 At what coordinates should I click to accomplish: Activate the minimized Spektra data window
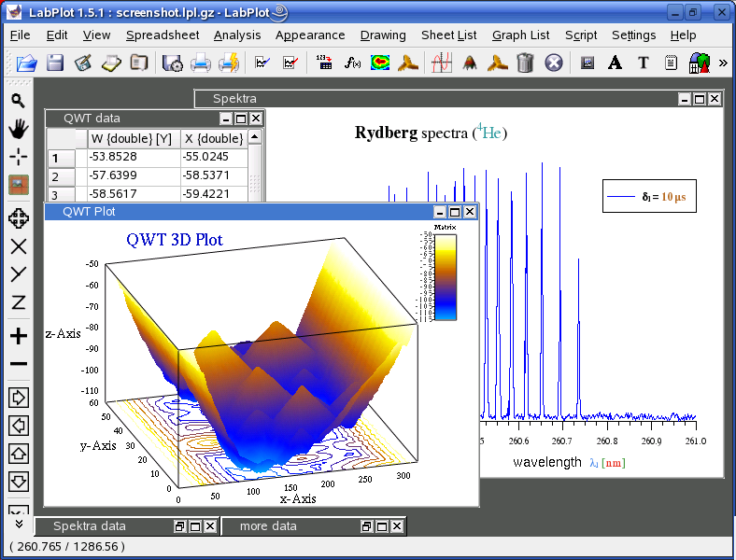point(89,526)
